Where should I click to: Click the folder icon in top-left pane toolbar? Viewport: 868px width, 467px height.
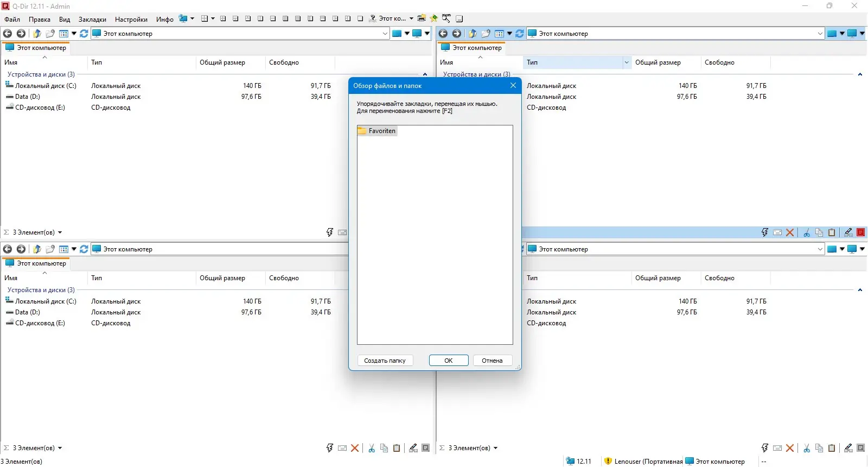pos(50,34)
